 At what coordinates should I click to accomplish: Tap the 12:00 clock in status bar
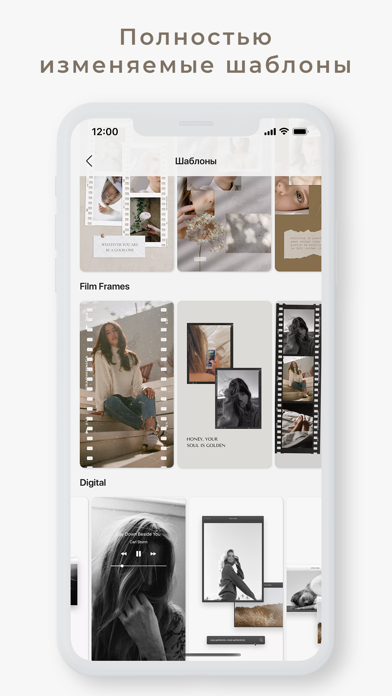(x=105, y=131)
